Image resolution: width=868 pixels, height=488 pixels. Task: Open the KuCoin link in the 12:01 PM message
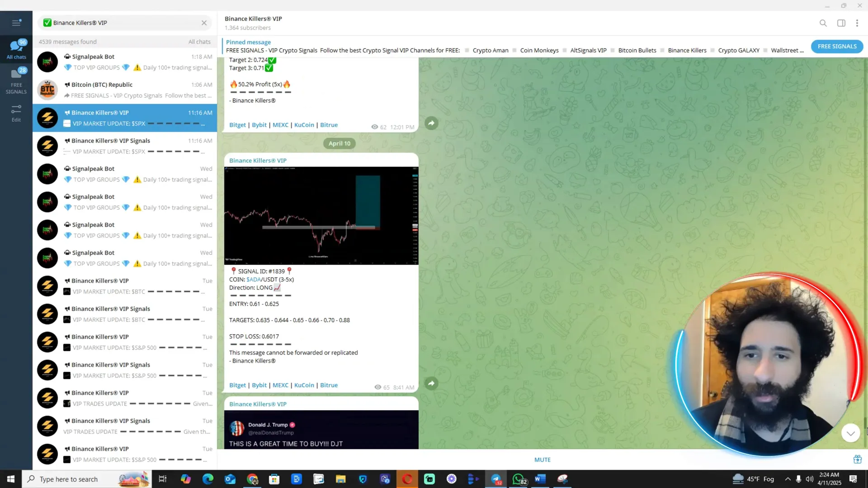point(304,125)
